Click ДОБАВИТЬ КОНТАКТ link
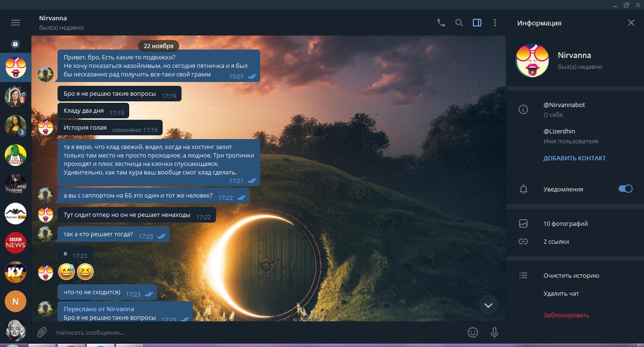This screenshot has width=644, height=347. tap(575, 158)
